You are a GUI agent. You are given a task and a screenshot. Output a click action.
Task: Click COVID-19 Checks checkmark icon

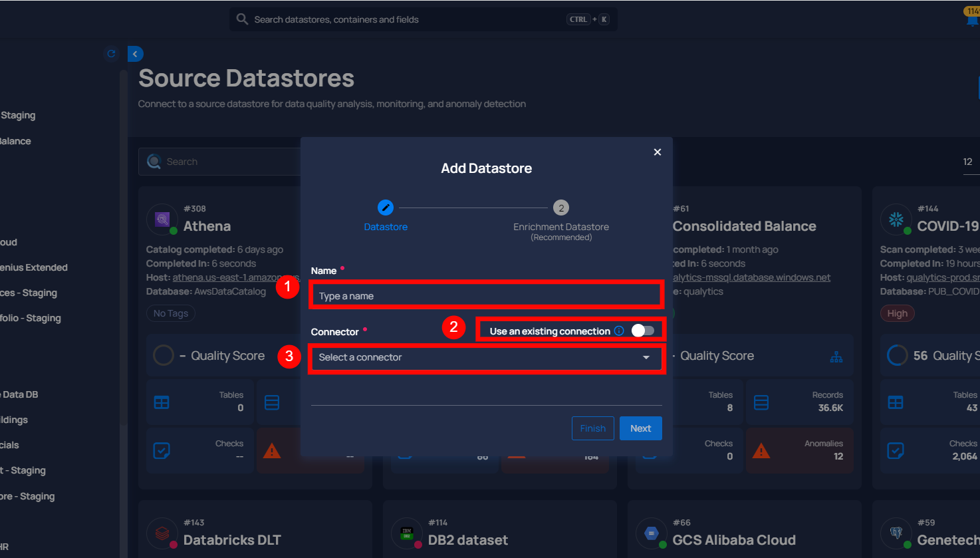pyautogui.click(x=896, y=451)
